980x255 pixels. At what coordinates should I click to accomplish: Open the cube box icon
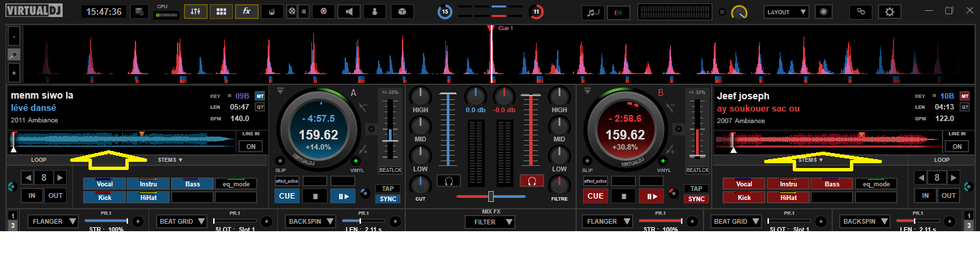click(402, 12)
